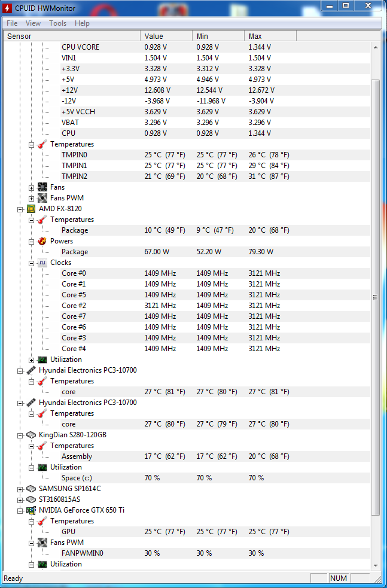Click the scrollbar down arrow
Viewport: 387px width, 588px height.
point(376,565)
